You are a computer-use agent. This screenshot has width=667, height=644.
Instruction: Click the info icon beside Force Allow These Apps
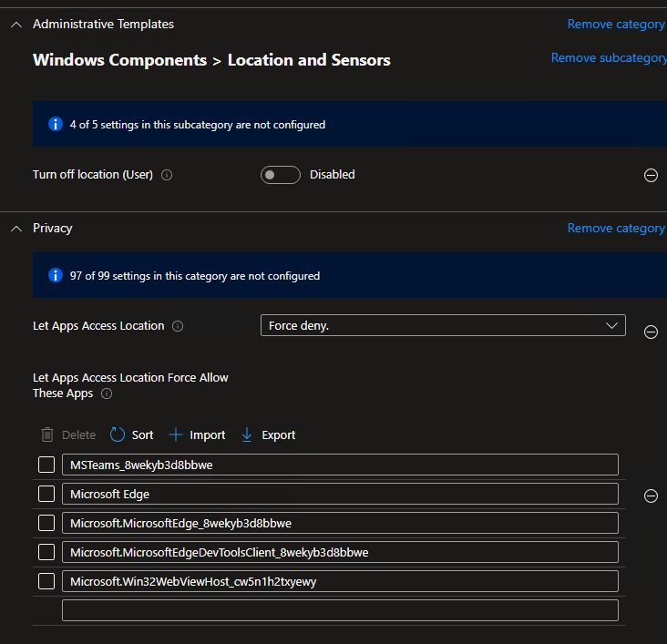click(x=107, y=394)
